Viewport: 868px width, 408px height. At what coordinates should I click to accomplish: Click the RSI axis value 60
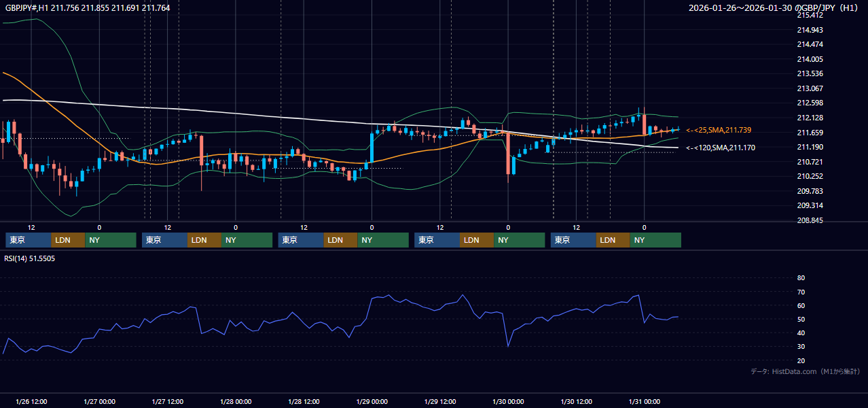click(801, 305)
